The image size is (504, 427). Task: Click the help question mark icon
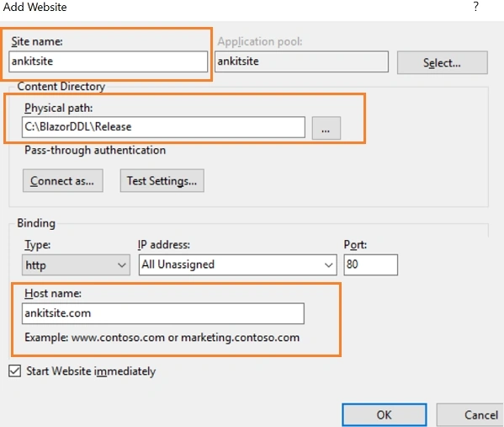tap(476, 7)
